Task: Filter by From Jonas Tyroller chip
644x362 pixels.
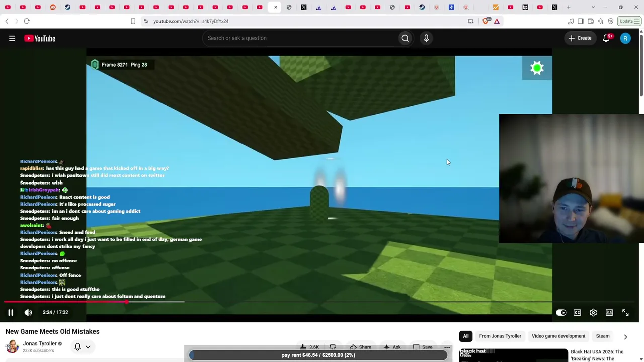Action: (x=500, y=336)
